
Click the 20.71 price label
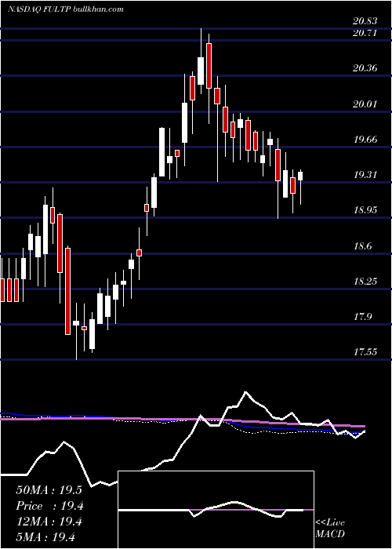coord(365,33)
